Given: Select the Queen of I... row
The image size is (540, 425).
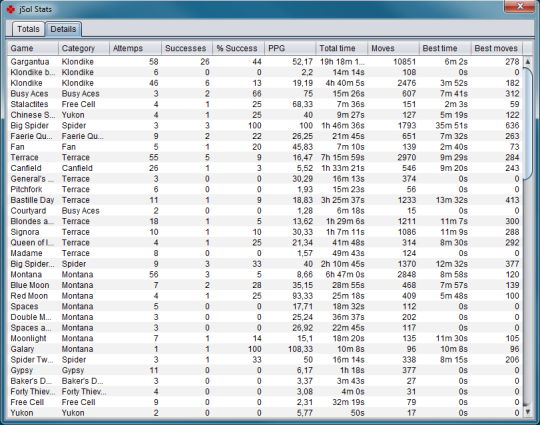Looking at the screenshot, I should [x=265, y=243].
